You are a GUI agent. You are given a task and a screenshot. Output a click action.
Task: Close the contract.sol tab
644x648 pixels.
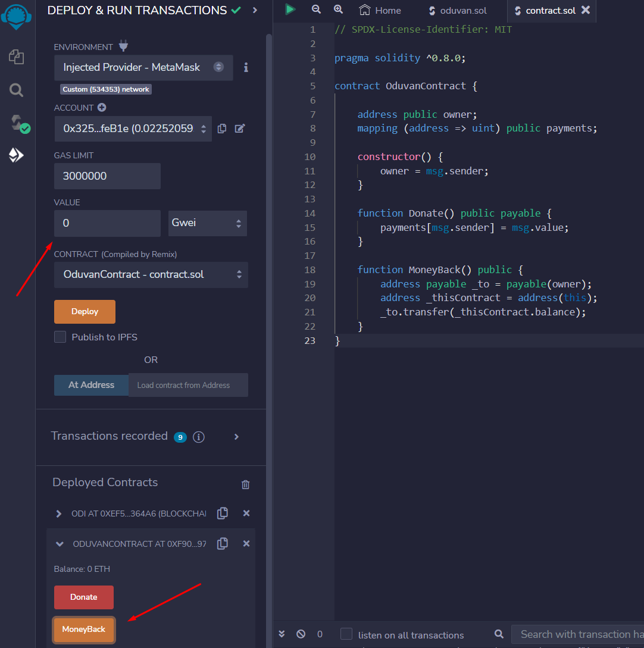pos(586,10)
